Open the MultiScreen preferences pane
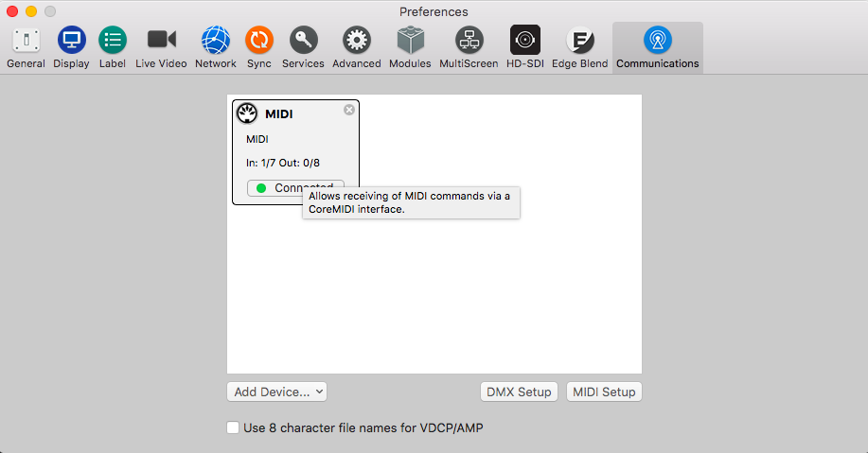The image size is (868, 453). coord(469,47)
